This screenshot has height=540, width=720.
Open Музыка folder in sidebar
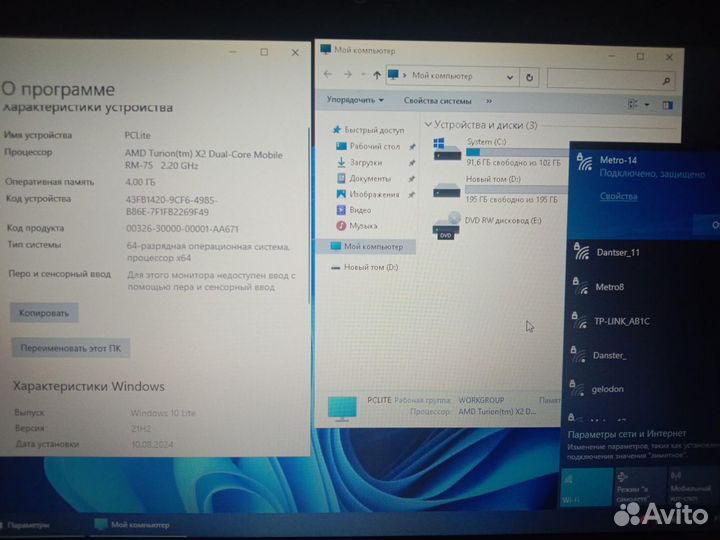357,225
